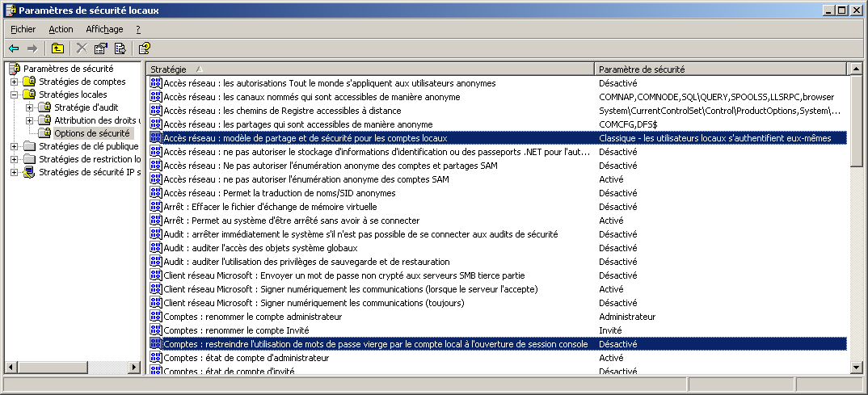
Task: Expand the Attribution des droits node
Action: [x=29, y=120]
